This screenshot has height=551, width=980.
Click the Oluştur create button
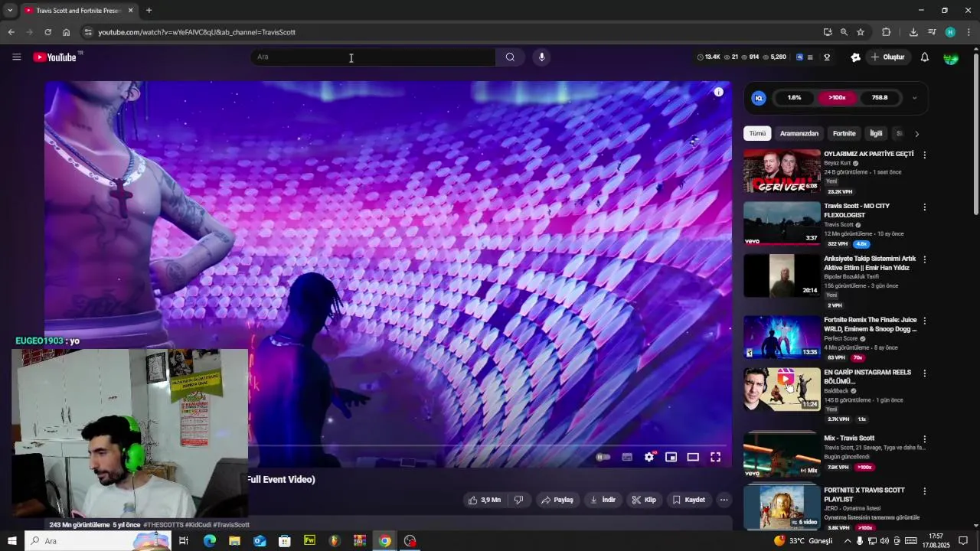coord(888,57)
